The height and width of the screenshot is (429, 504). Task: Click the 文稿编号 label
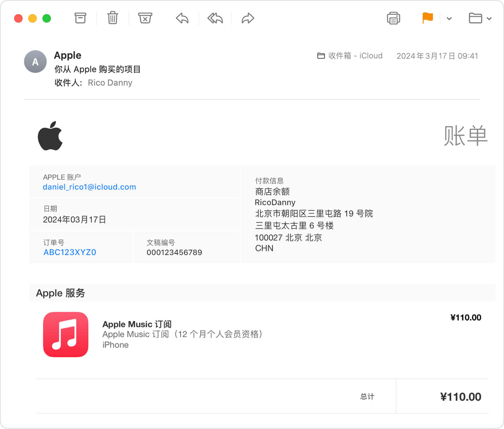pos(161,243)
